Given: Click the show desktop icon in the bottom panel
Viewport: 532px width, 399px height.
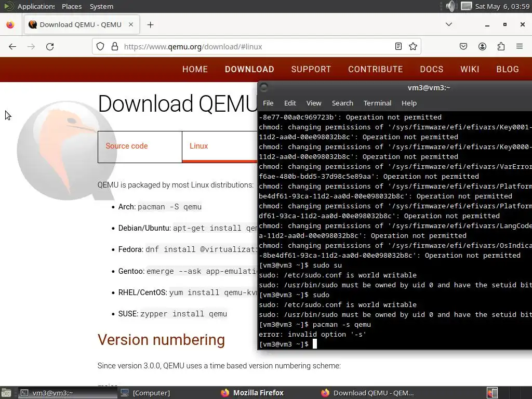Looking at the screenshot, I should (x=6, y=393).
